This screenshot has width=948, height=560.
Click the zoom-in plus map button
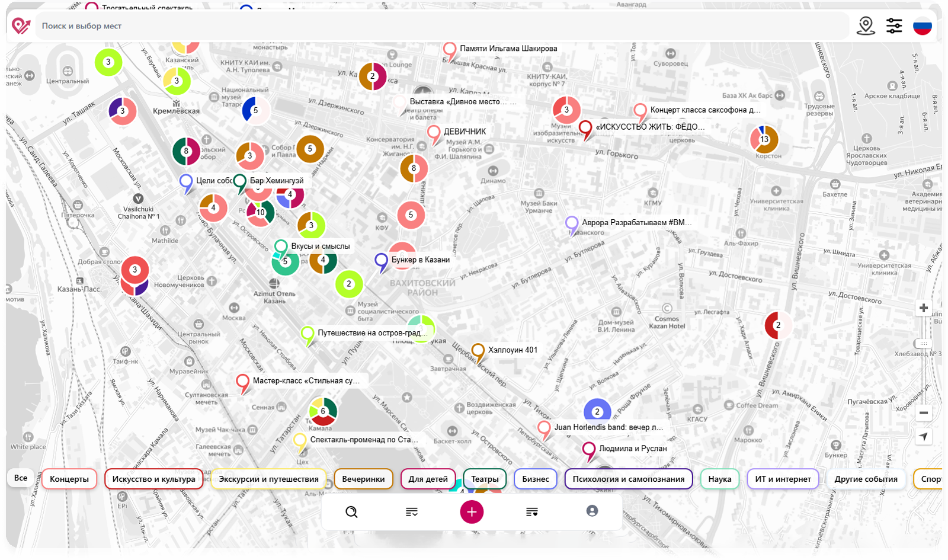tap(923, 308)
